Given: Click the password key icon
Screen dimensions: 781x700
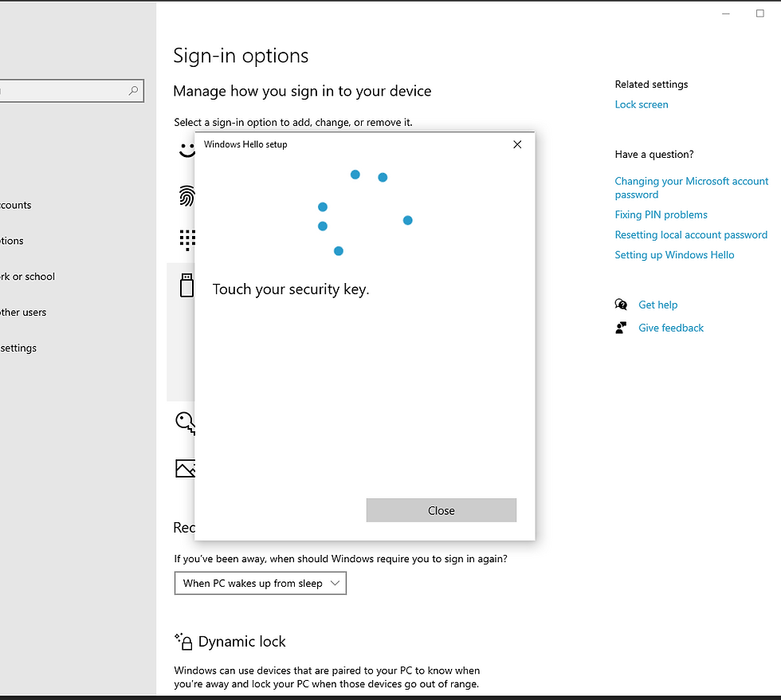Looking at the screenshot, I should pyautogui.click(x=185, y=423).
